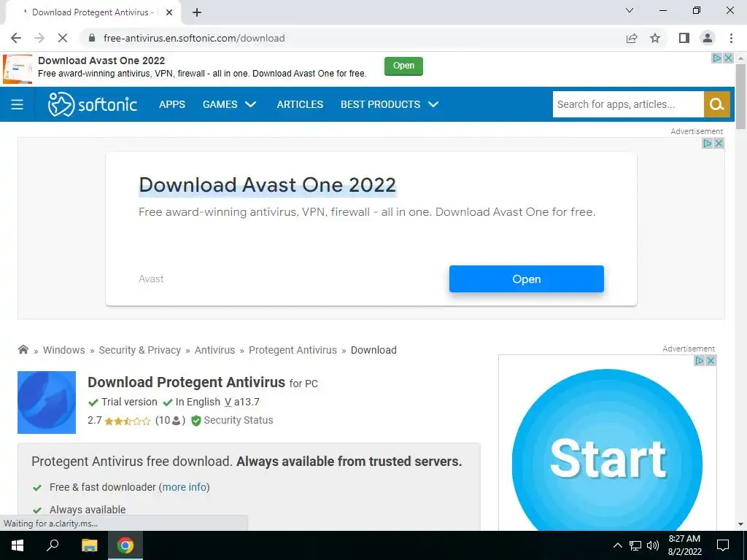Click AdChoices icon on top banner ad
This screenshot has width=747, height=560.
coord(716,58)
